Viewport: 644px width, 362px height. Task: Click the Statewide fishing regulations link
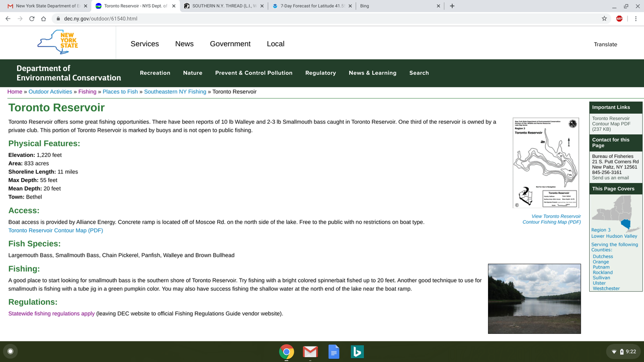pos(51,313)
